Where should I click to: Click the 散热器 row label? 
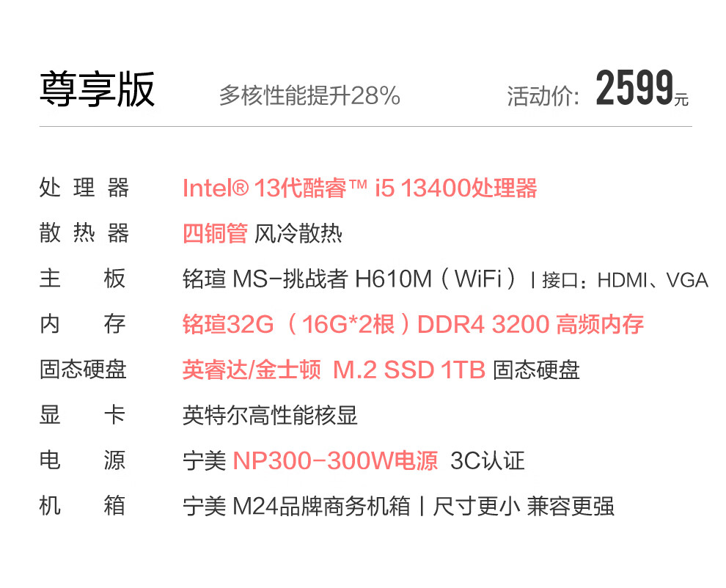[x=84, y=233]
